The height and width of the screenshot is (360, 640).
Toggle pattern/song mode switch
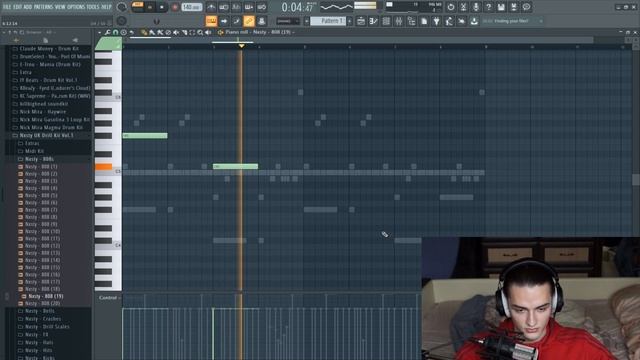click(x=138, y=4)
